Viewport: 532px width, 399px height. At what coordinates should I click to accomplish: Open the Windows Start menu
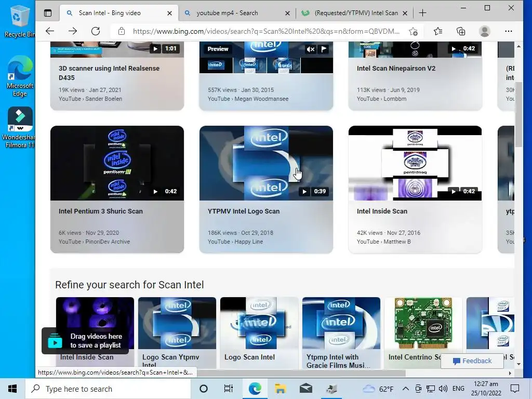point(12,389)
